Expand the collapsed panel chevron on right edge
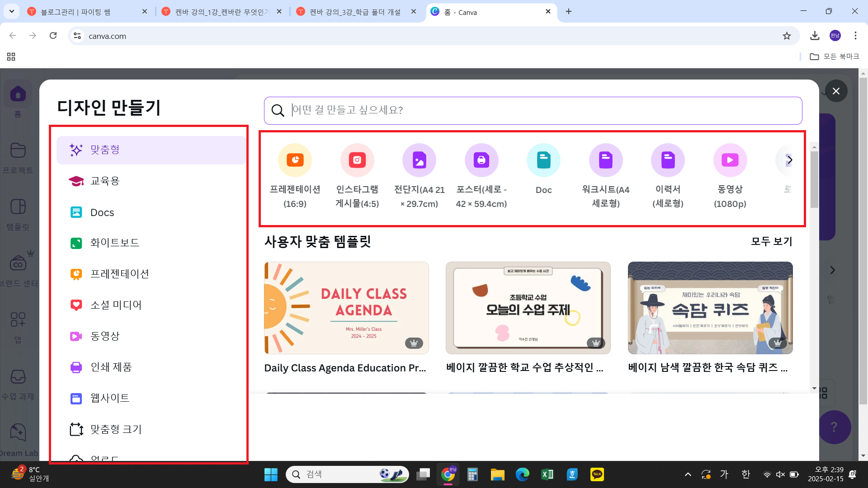 coord(832,270)
